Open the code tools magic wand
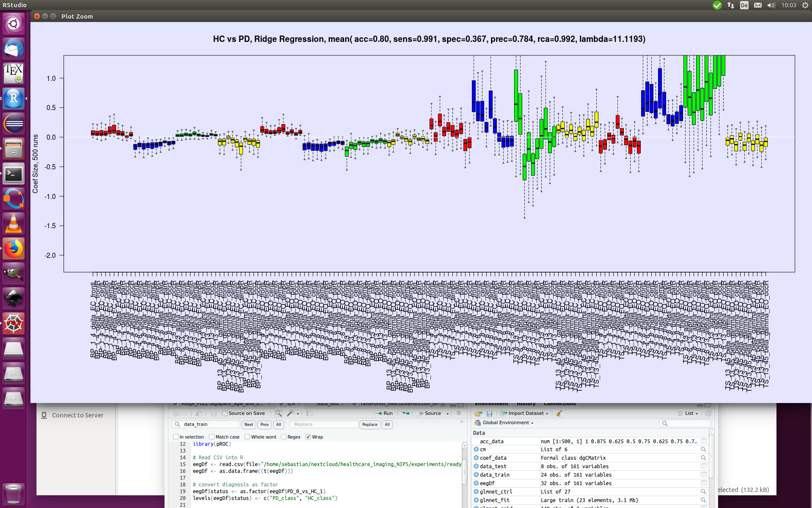Image resolution: width=812 pixels, height=508 pixels. coord(292,413)
